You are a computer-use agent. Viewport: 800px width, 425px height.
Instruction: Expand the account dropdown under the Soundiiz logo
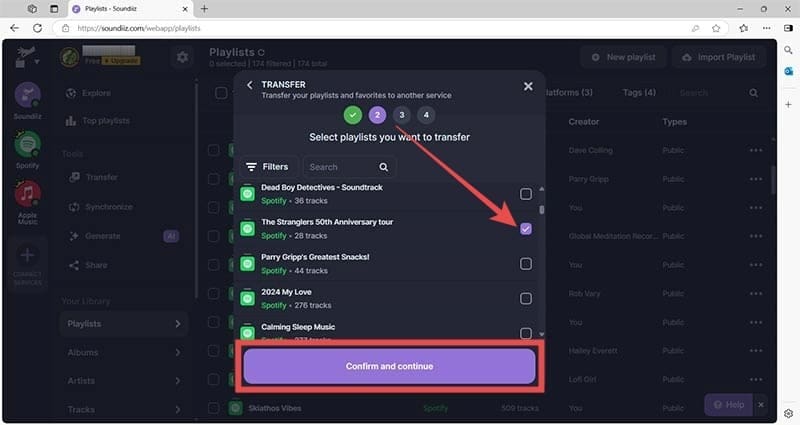coord(37,62)
